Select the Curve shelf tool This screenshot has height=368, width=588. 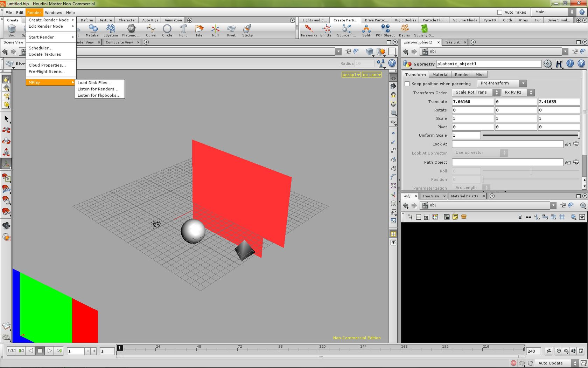[151, 30]
